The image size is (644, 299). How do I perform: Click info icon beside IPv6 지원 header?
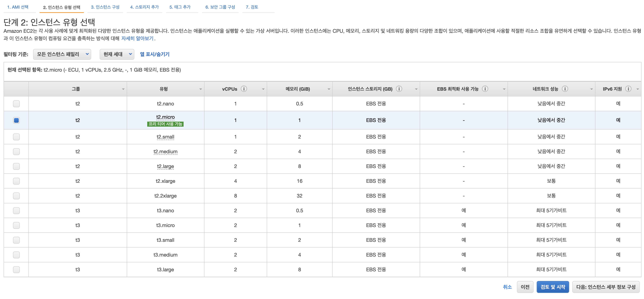(x=628, y=89)
